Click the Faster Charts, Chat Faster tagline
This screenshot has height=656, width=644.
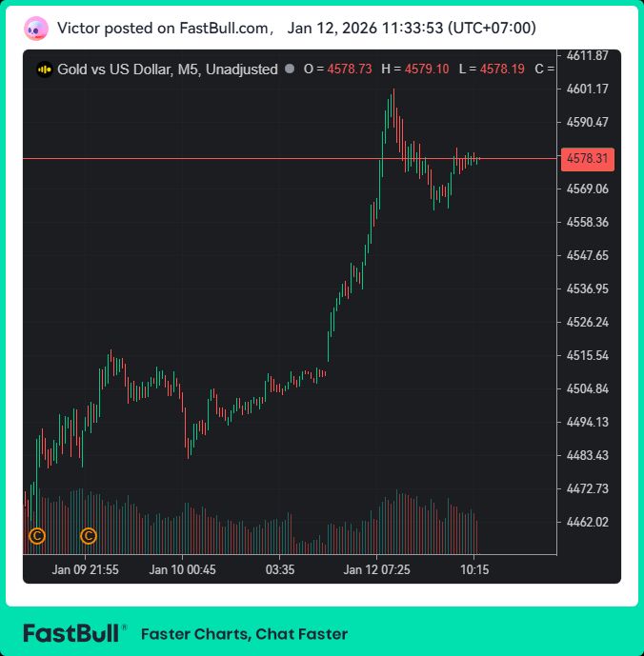(x=244, y=634)
